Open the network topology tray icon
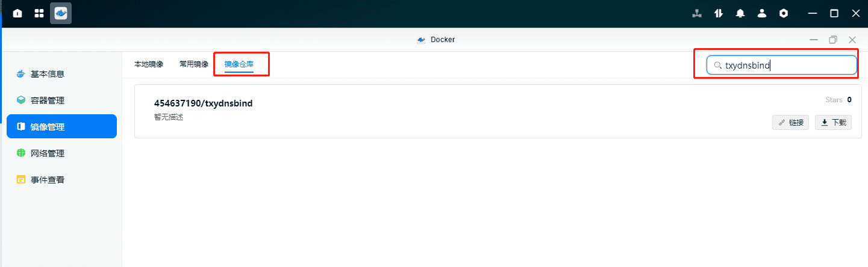868x267 pixels. coord(697,13)
